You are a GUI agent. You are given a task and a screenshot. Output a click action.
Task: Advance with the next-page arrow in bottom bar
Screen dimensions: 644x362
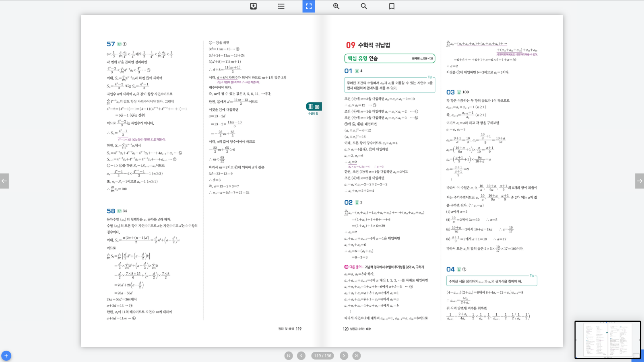click(344, 356)
